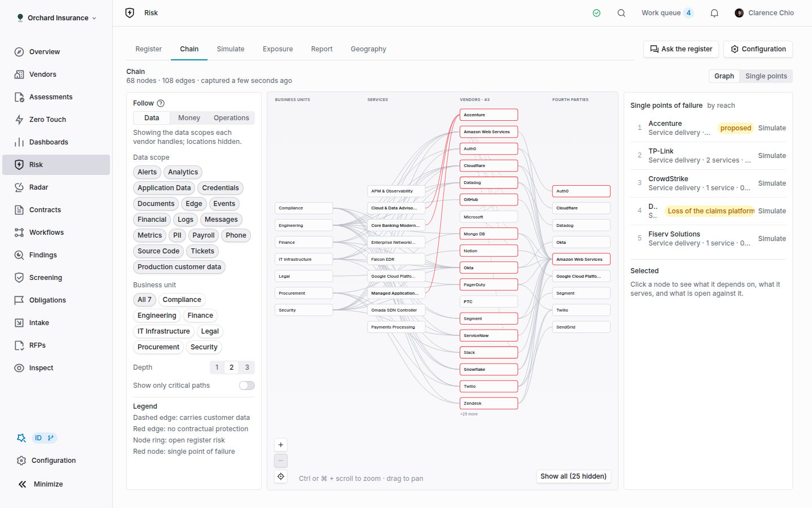The height and width of the screenshot is (508, 812).
Task: Zoom in on the graph
Action: 281,445
